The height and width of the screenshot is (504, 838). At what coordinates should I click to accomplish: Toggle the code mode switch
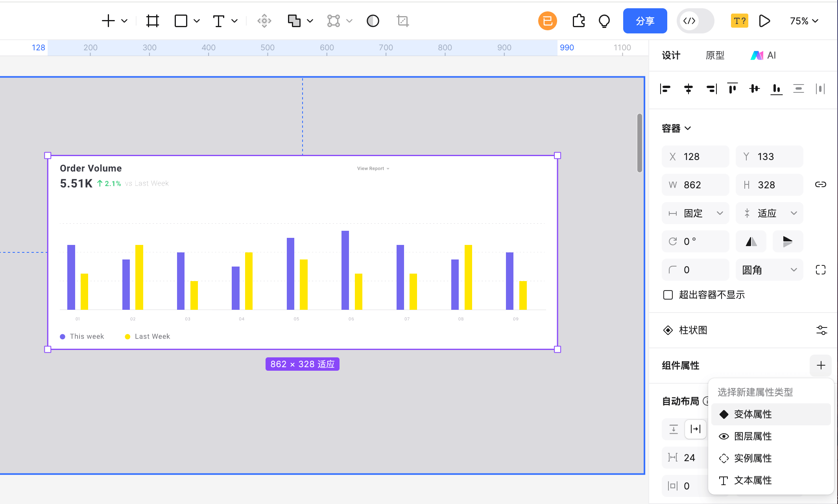click(695, 21)
